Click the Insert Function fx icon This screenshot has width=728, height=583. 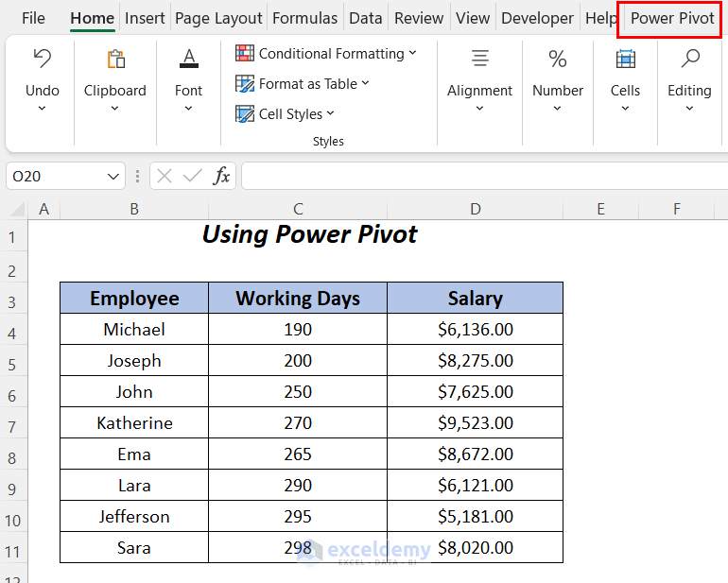[221, 176]
